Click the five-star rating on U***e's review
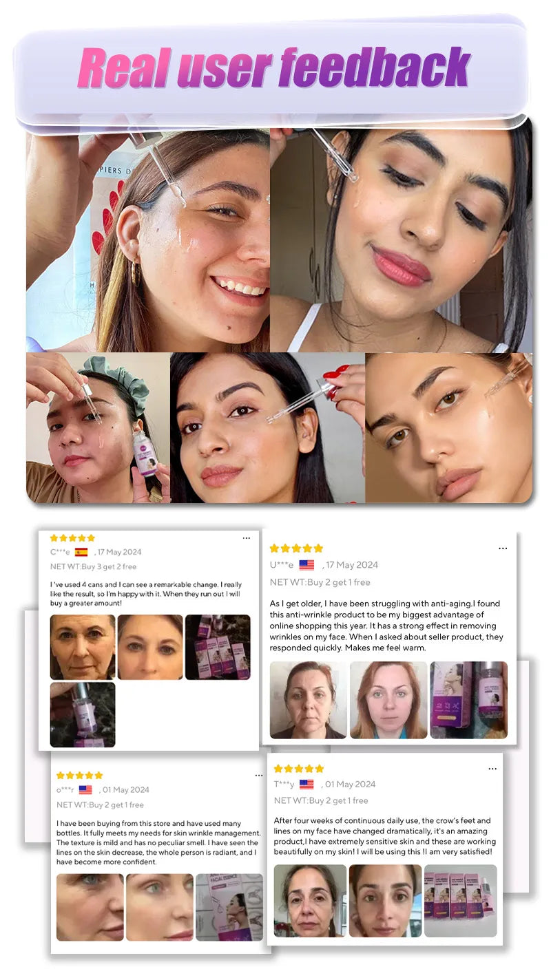Screen dimensions: 551x980 point(296,548)
